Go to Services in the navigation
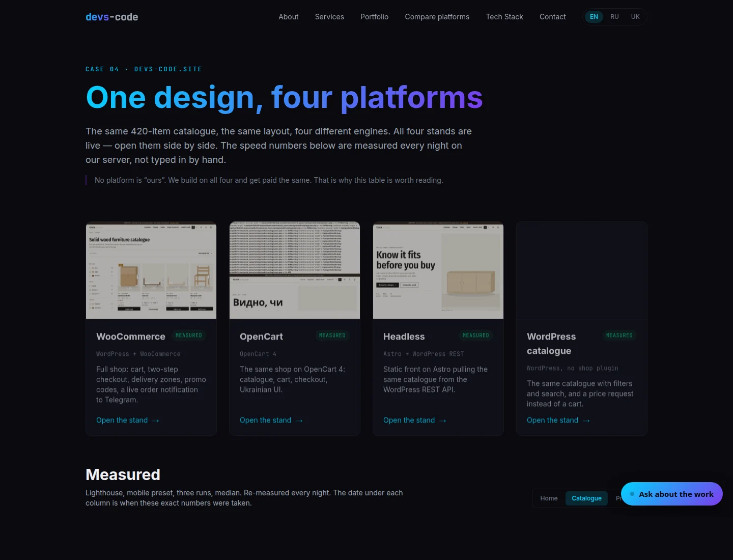733x560 pixels. coord(329,17)
